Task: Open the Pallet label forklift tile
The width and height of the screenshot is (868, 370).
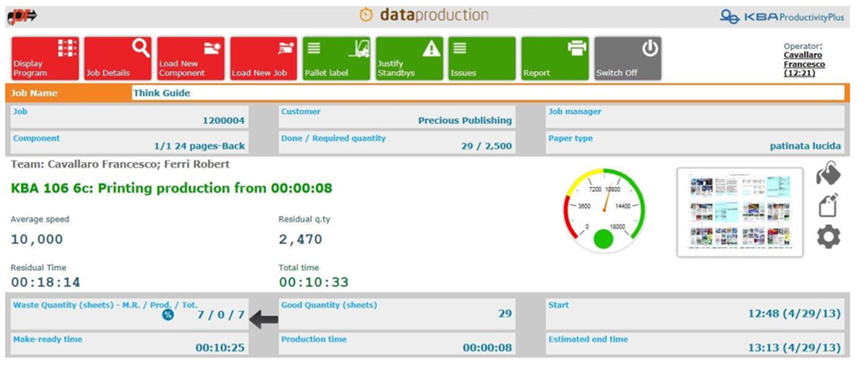Action: tap(336, 59)
